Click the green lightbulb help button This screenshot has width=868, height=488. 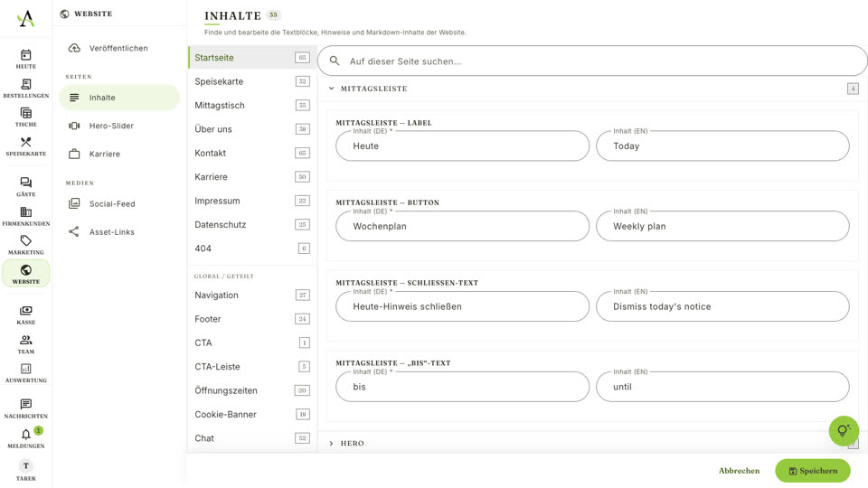pos(844,430)
